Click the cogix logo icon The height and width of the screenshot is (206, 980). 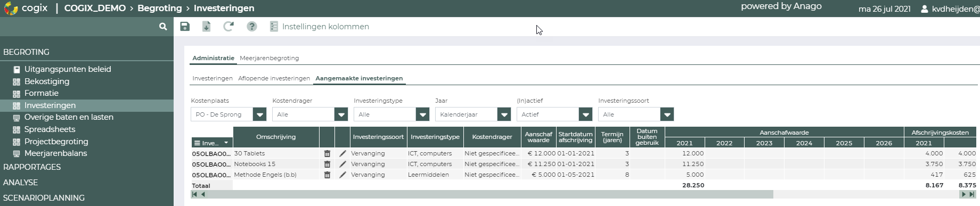[x=11, y=8]
